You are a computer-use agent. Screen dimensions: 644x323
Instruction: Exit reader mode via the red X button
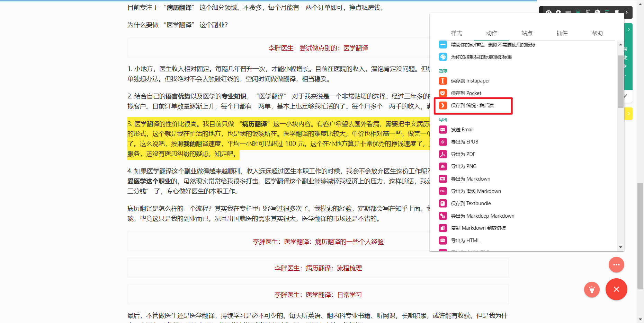pos(616,289)
